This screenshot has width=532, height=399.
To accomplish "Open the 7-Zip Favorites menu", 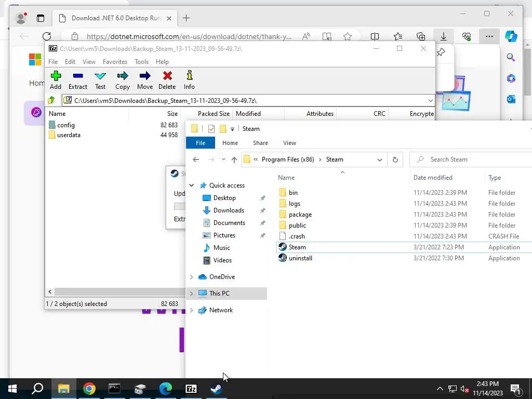I will [x=115, y=62].
